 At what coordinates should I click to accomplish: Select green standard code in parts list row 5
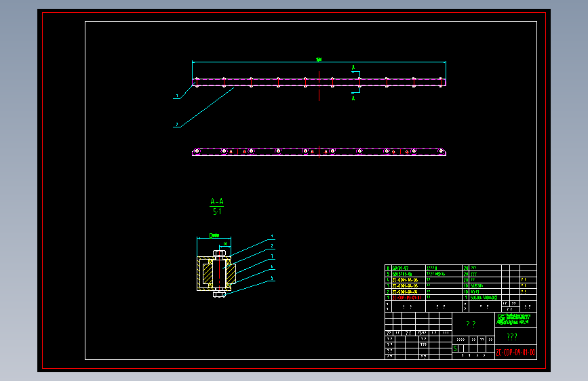click(x=401, y=274)
